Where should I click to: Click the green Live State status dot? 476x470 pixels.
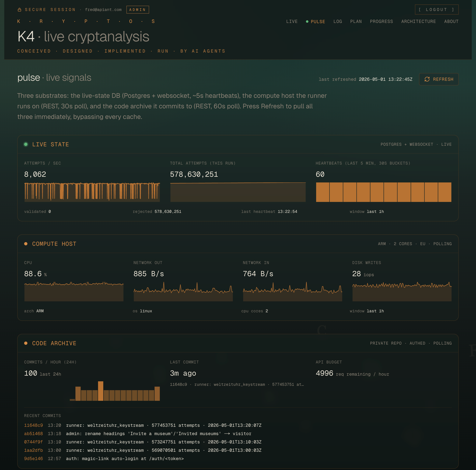click(26, 144)
